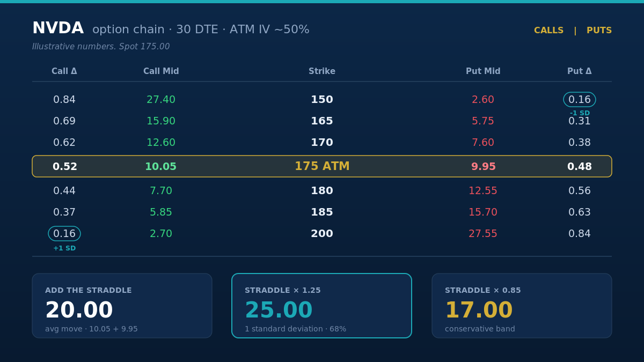Screen dimensions: 644x362
Task: Click call mid price 15.90
Action: 161,121
